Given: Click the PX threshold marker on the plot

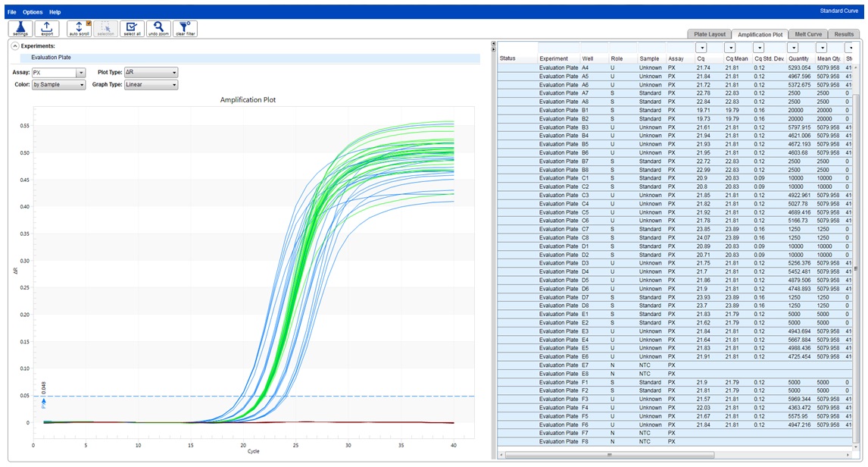Looking at the screenshot, I should click(43, 400).
